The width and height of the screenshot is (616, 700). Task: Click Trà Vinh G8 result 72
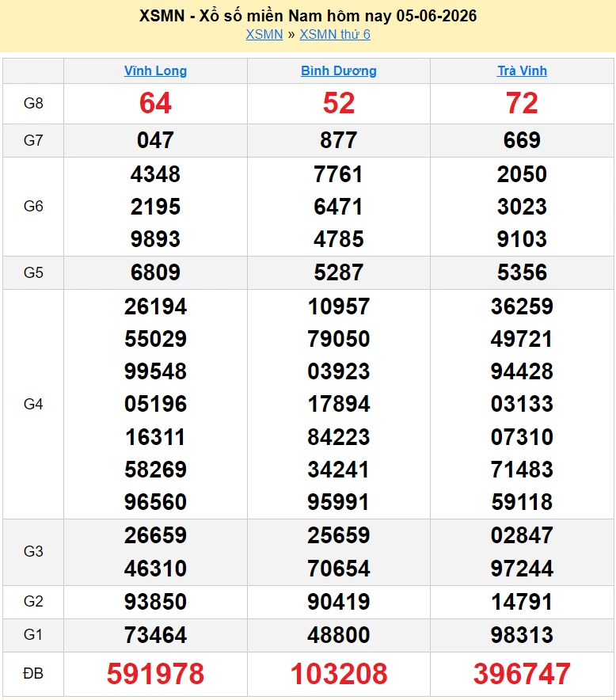point(523,103)
